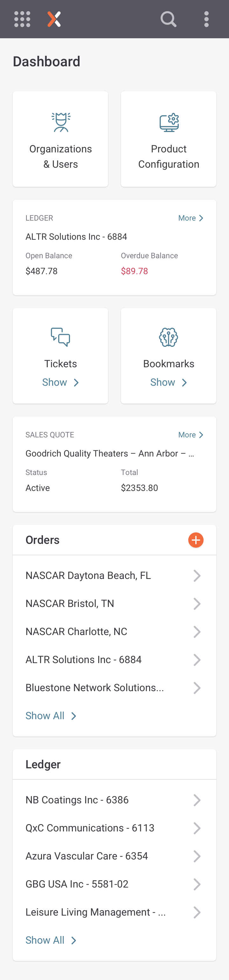Expand More in the Sales Quote card

[191, 435]
